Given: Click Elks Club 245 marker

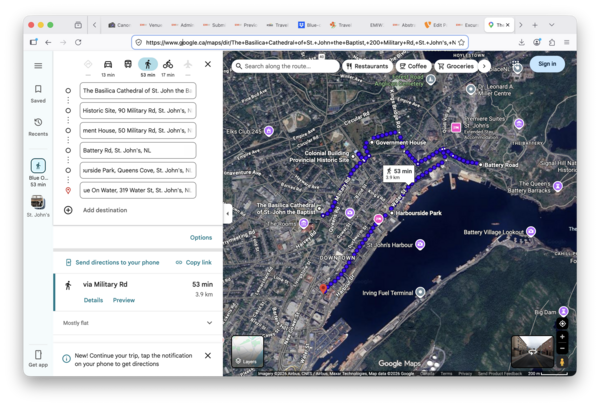Looking at the screenshot, I should pos(269,131).
